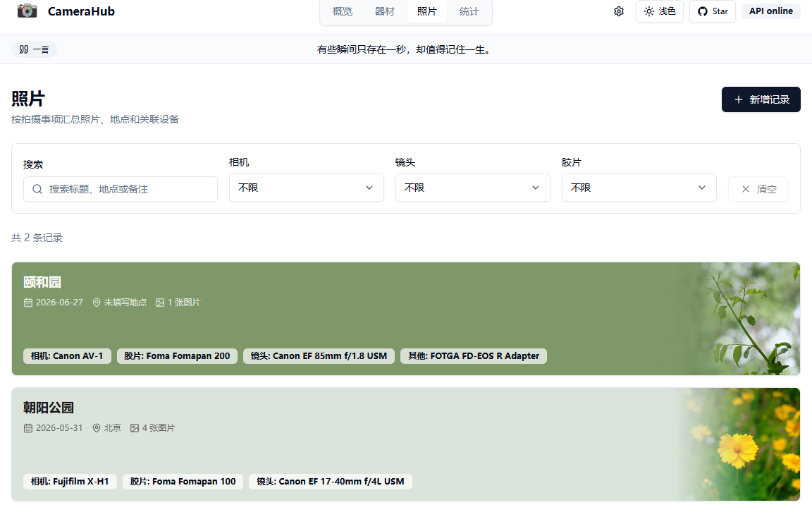Click the 共 2 条记录 count text

pyautogui.click(x=37, y=238)
